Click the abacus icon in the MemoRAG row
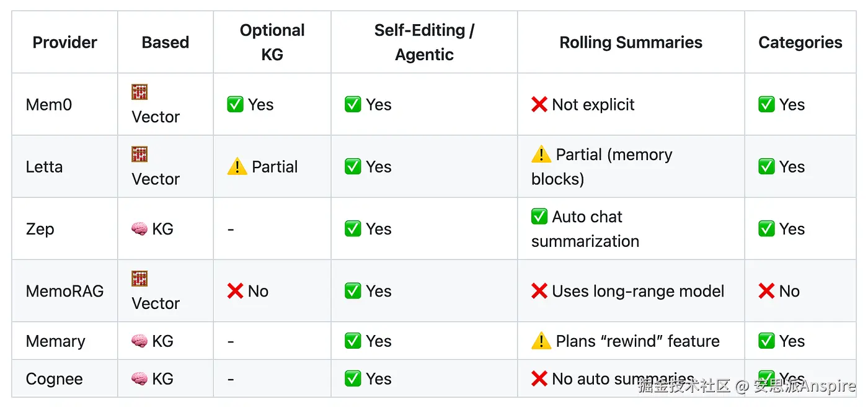The height and width of the screenshot is (407, 868). pos(139,279)
